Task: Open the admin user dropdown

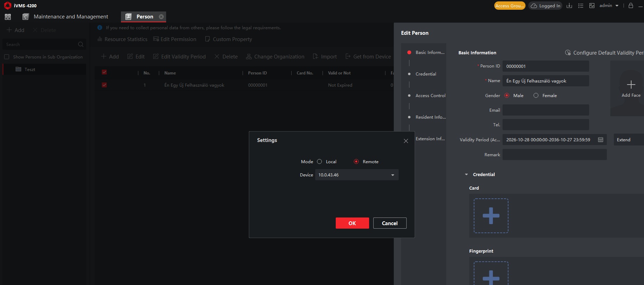Action: 609,6
